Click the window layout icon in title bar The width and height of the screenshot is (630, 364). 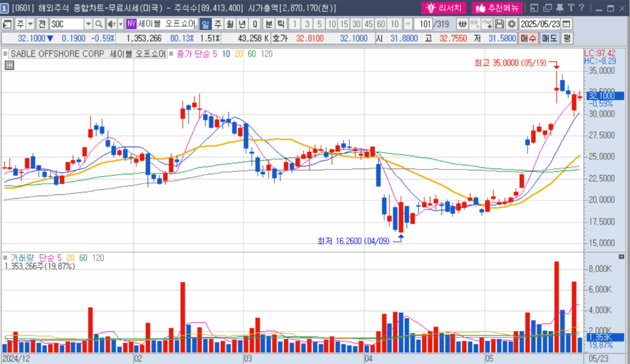(535, 8)
